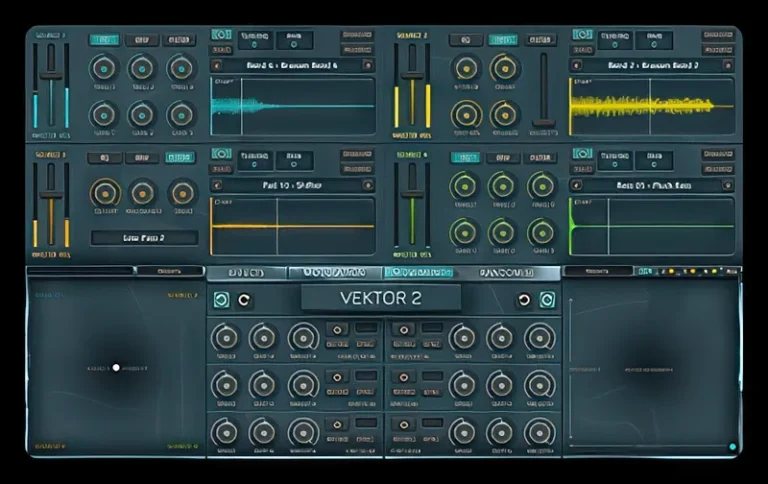
Task: Toggle the highlighted mode button in cyan source
Action: 104,40
